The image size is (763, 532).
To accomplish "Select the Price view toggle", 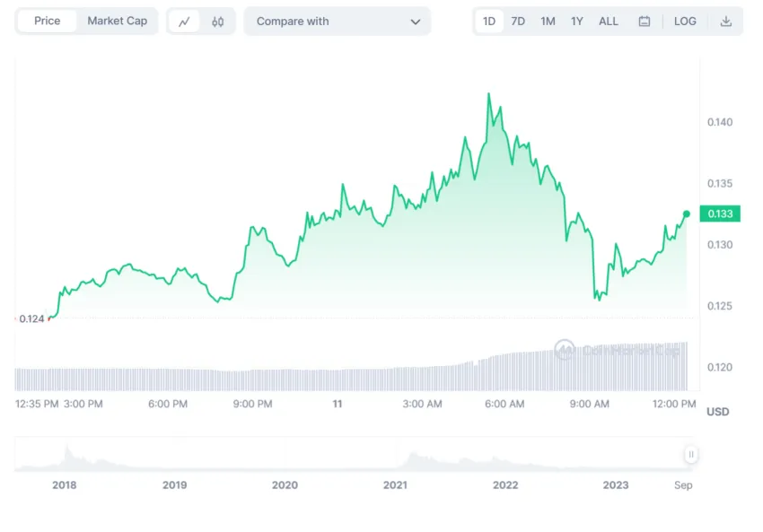I will click(48, 21).
